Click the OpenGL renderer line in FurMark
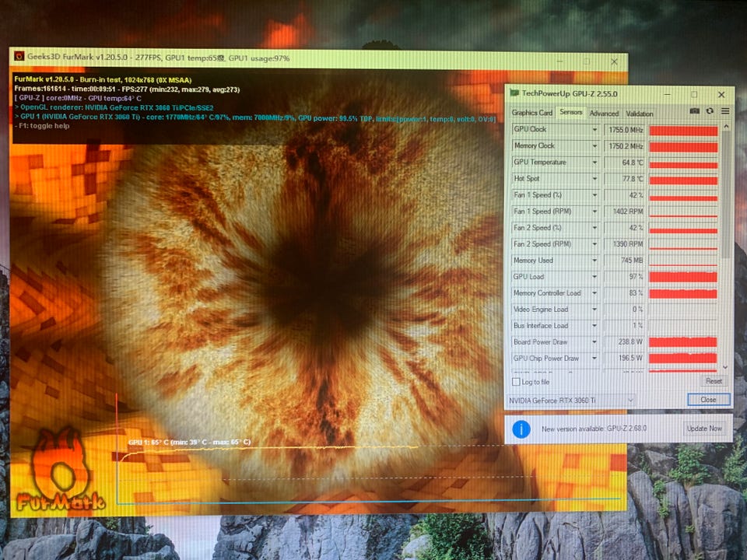The image size is (747, 560). [x=114, y=107]
